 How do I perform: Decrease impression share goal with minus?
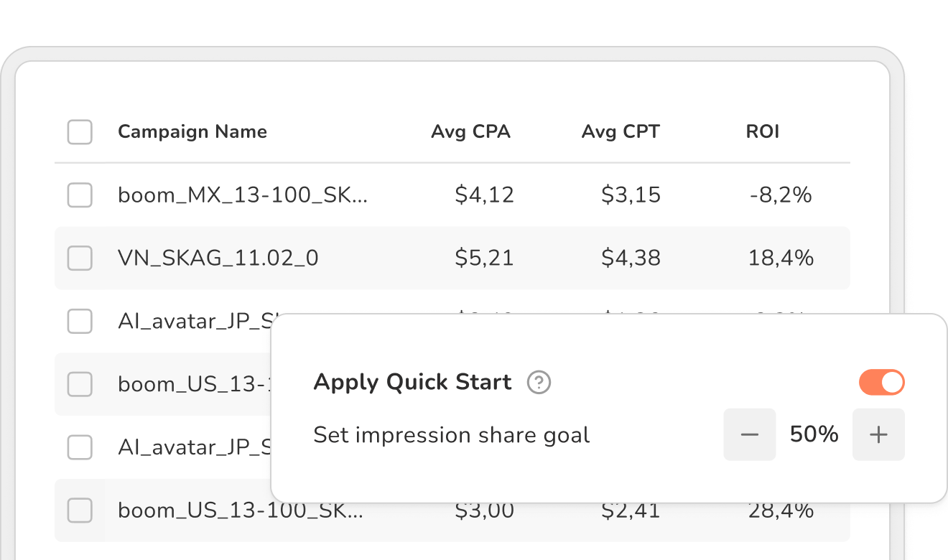[x=749, y=434]
